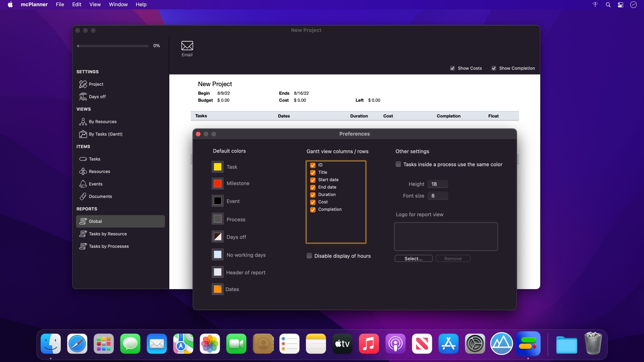Enable tasks inside process same color
This screenshot has width=644, height=362.
(398, 164)
